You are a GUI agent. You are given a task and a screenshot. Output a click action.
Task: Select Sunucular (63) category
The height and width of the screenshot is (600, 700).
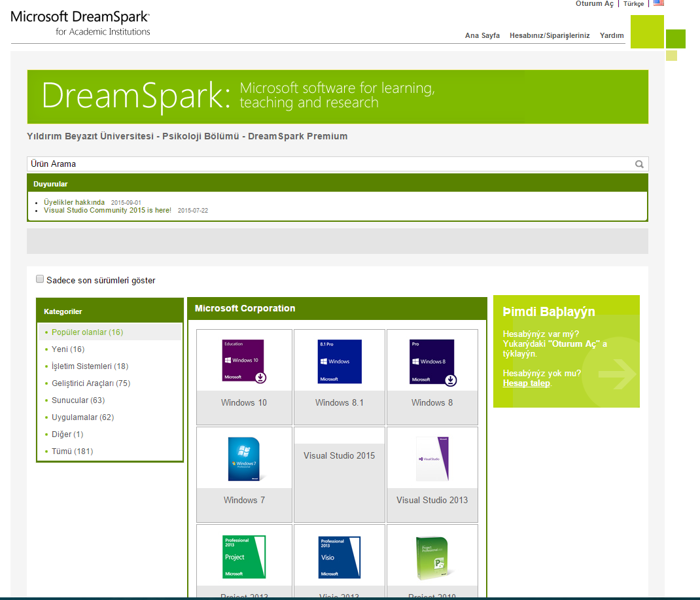tap(78, 400)
